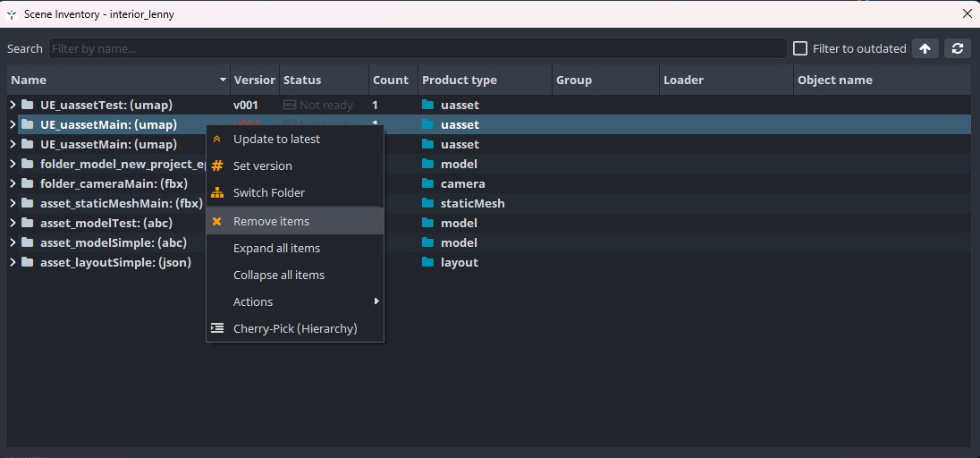Image resolution: width=980 pixels, height=458 pixels.
Task: Click the Count column header
Action: tap(393, 81)
